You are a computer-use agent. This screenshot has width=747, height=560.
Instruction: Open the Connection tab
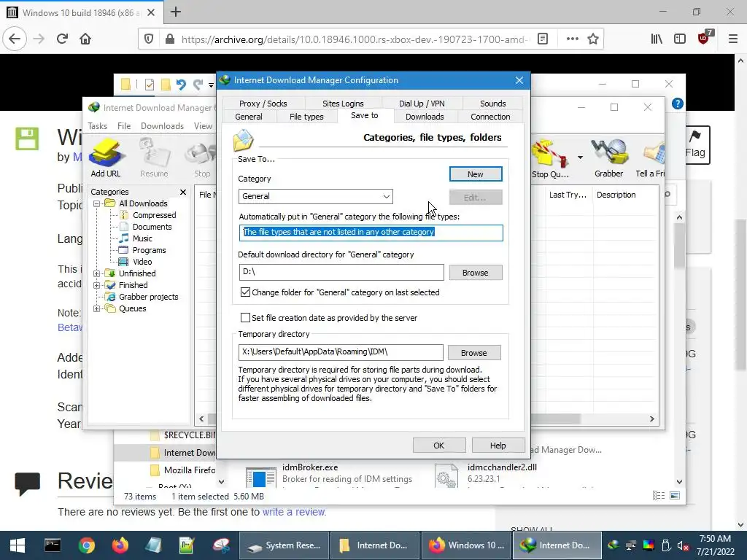[x=490, y=117]
